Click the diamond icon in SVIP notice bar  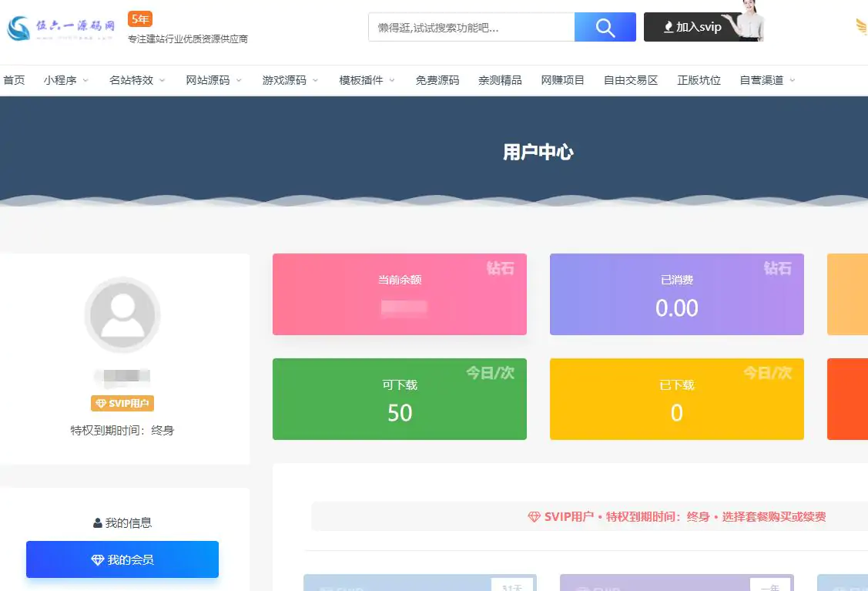click(534, 517)
